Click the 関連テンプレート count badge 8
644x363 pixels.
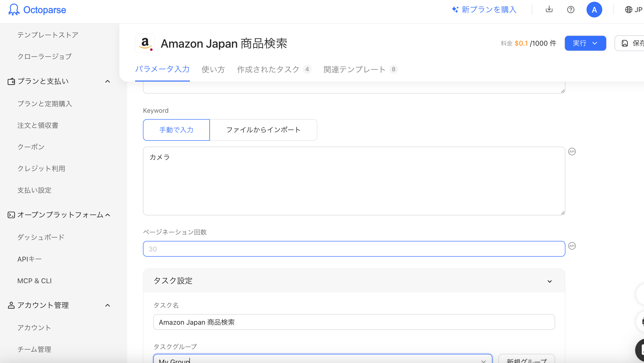pyautogui.click(x=393, y=69)
